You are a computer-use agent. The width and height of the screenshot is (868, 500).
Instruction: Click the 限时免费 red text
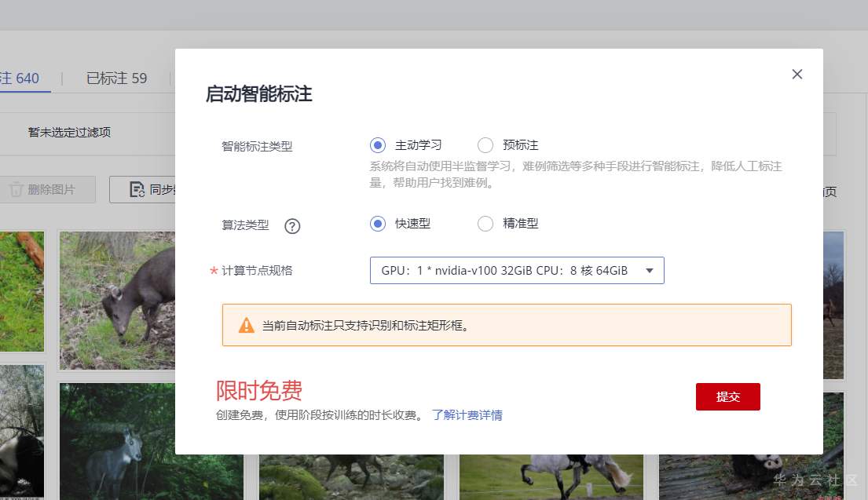(x=259, y=390)
